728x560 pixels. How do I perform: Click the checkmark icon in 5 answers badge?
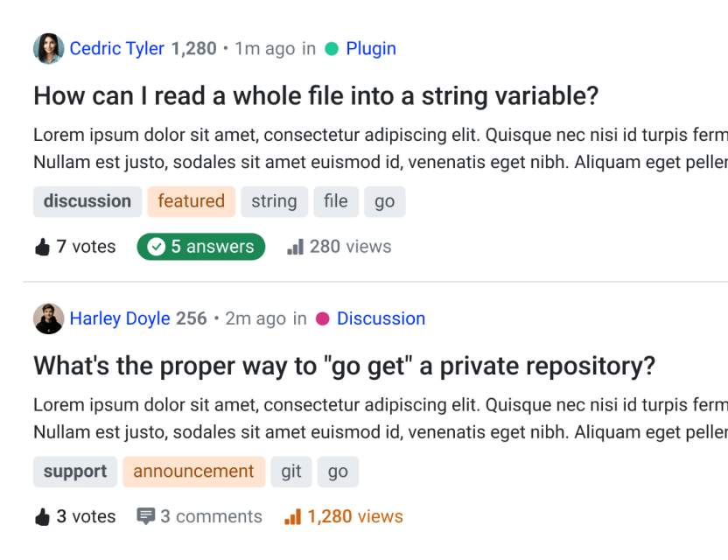pos(156,248)
